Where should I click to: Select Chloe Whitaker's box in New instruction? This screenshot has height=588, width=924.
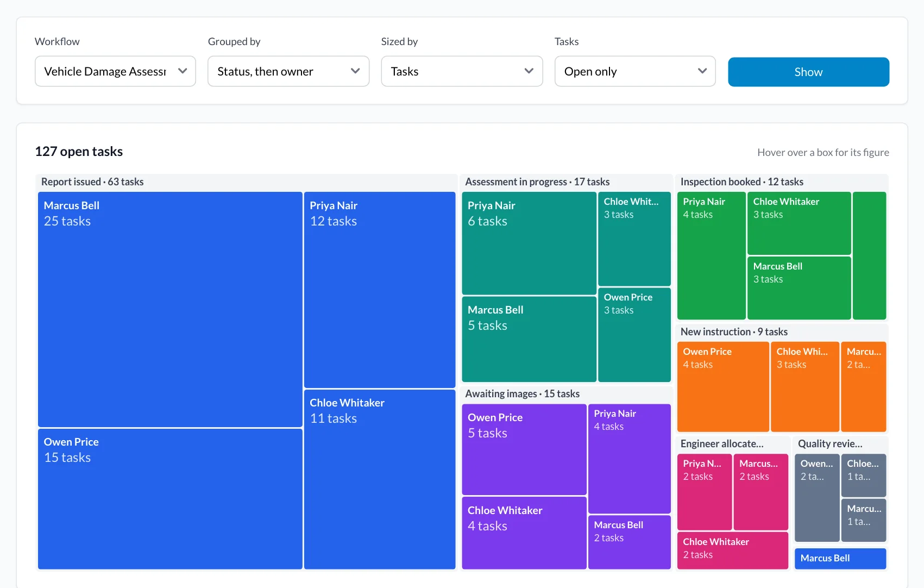pos(805,386)
